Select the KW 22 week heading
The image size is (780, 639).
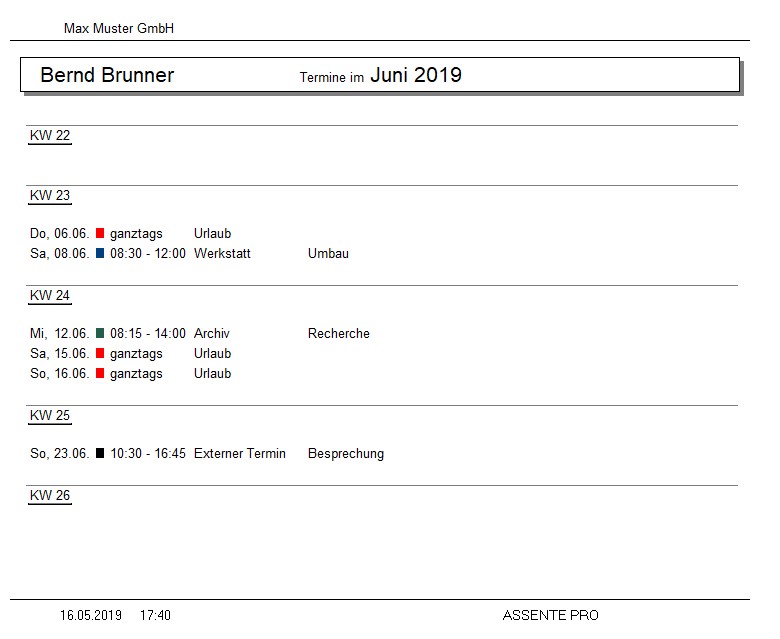tap(50, 135)
